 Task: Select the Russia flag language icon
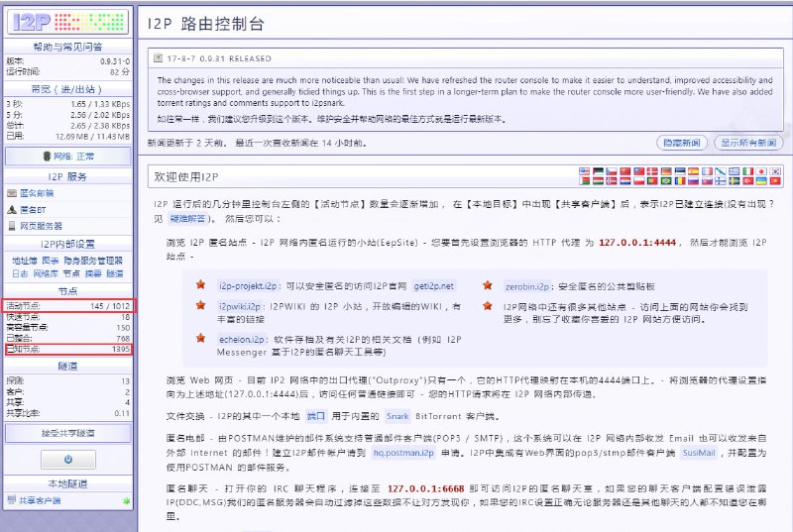point(694,181)
